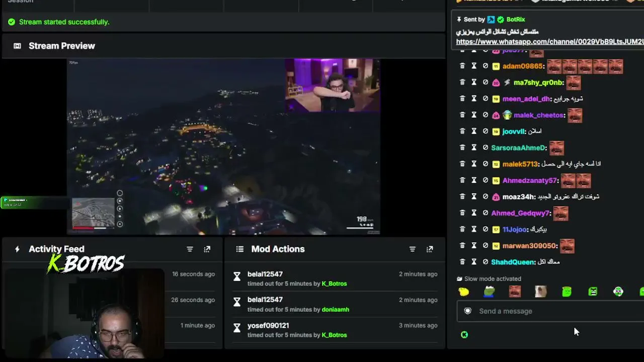Pick the angry green square-face emote
This screenshot has width=644, height=362.
pos(593,292)
